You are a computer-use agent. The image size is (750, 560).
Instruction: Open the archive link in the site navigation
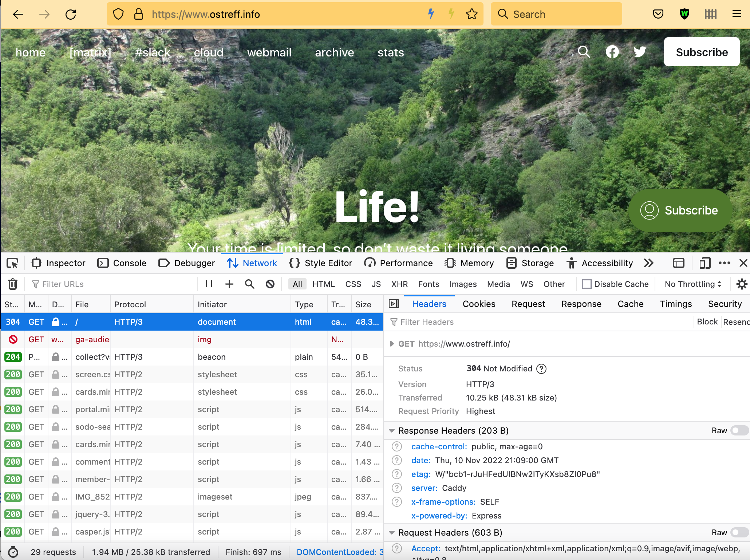click(334, 52)
